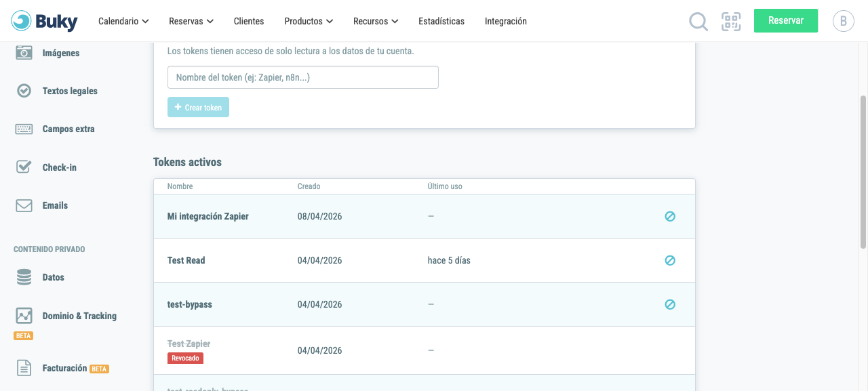
Task: Click the Tokens activos heading
Action: pyautogui.click(x=188, y=162)
